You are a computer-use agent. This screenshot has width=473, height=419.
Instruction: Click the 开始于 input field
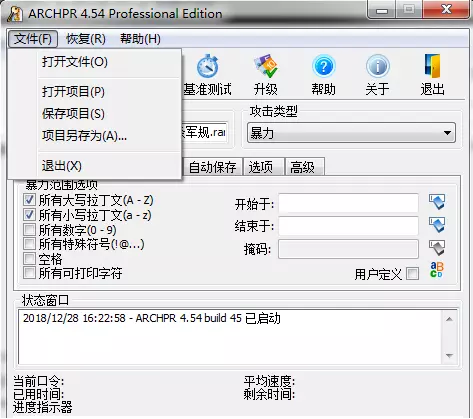point(348,203)
